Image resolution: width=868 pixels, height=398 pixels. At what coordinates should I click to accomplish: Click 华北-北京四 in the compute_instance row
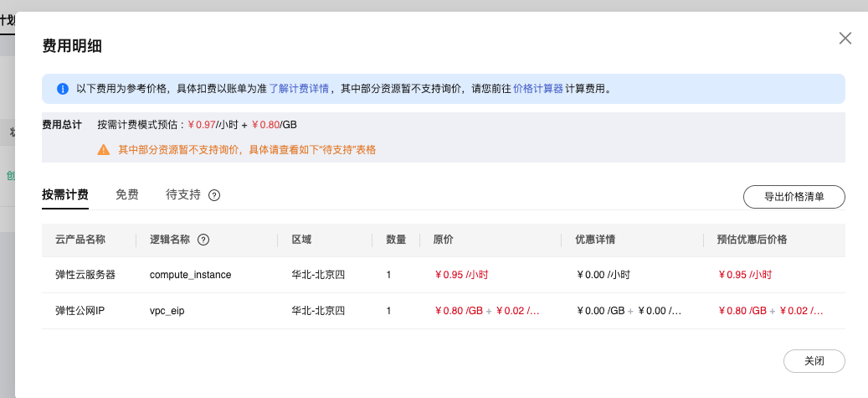pyautogui.click(x=318, y=275)
